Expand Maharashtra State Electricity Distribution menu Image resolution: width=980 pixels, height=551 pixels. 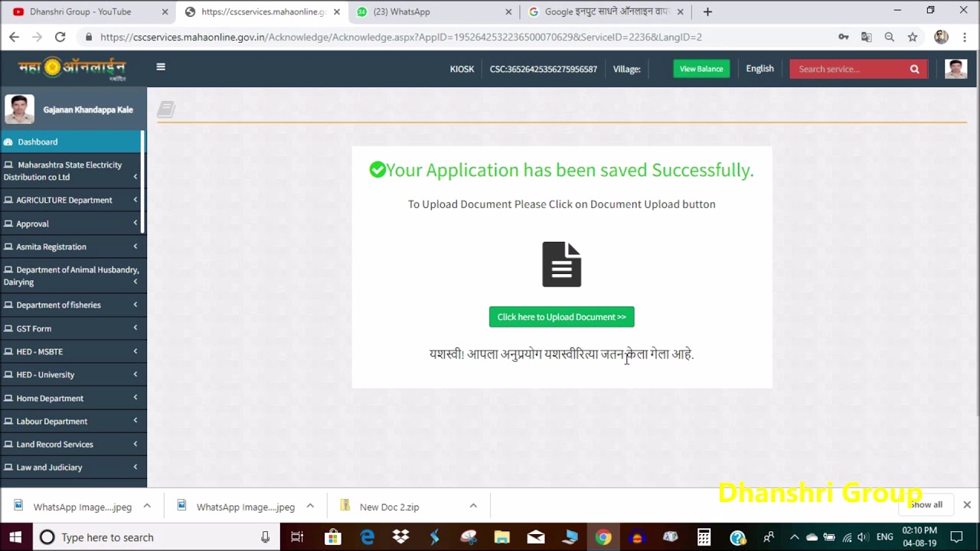point(73,171)
